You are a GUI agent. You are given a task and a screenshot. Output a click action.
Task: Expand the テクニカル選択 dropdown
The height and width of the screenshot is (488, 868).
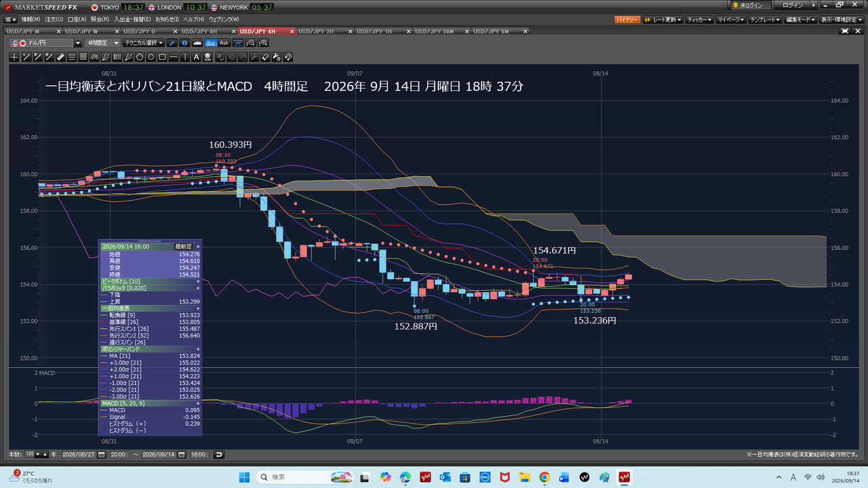(144, 43)
